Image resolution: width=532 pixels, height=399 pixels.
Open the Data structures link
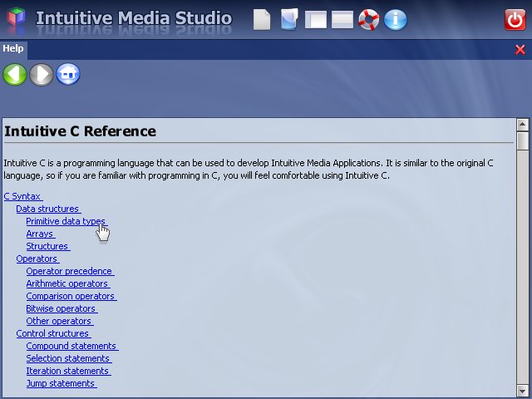pos(48,209)
